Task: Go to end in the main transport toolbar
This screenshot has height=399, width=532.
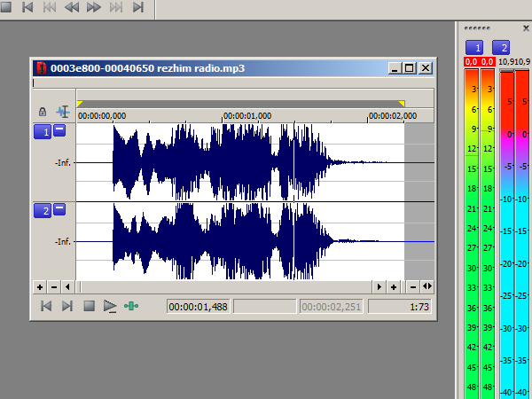Action: (x=137, y=7)
